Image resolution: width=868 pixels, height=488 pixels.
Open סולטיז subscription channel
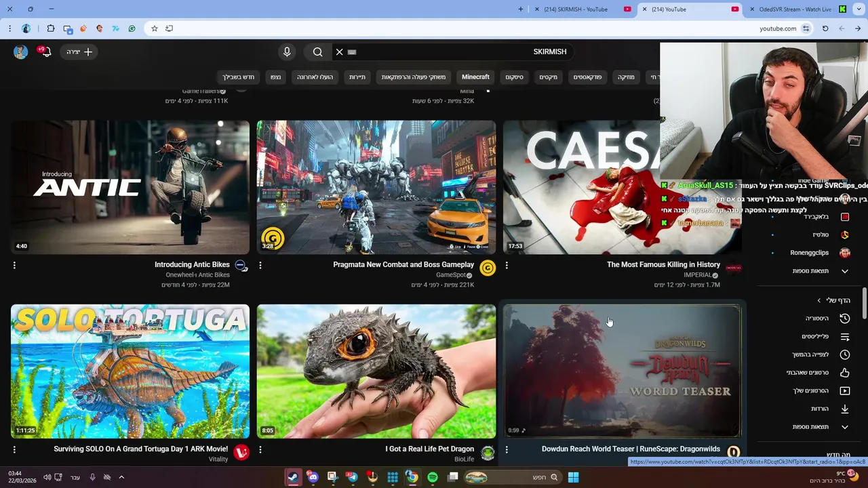tap(831, 235)
